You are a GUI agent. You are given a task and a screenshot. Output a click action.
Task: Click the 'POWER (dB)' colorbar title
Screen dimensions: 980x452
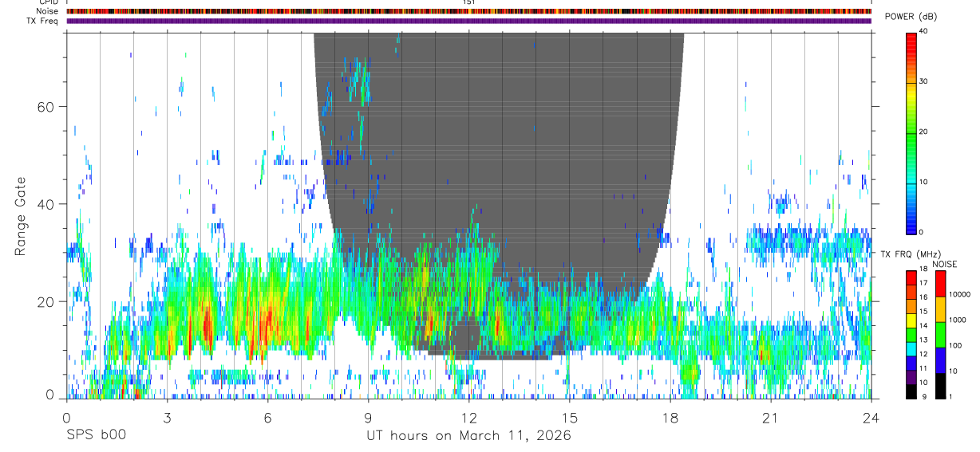tap(911, 17)
